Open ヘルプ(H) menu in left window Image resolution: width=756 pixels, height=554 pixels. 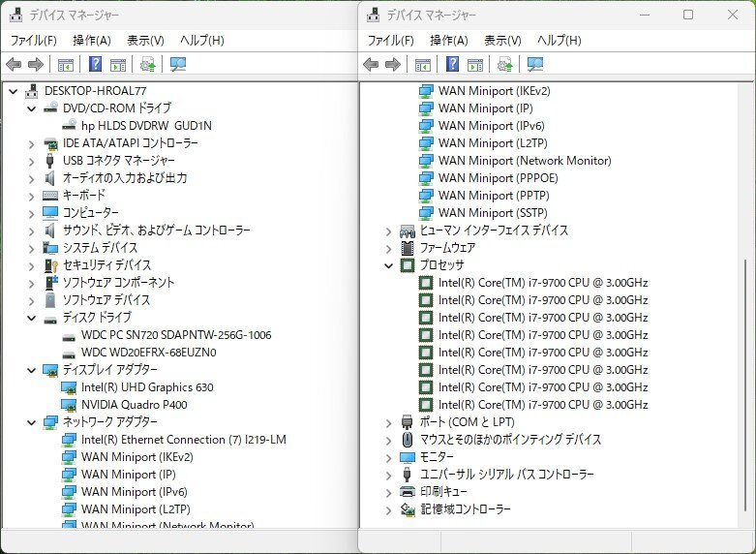[202, 41]
